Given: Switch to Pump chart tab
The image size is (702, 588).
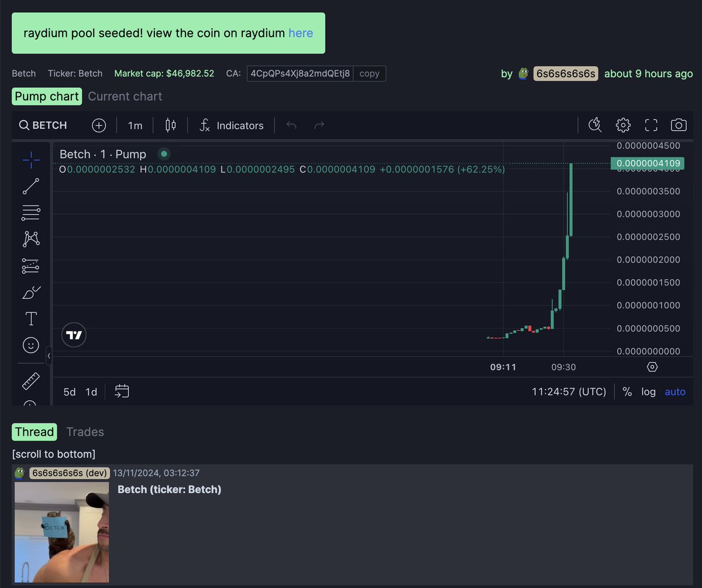Looking at the screenshot, I should (47, 96).
